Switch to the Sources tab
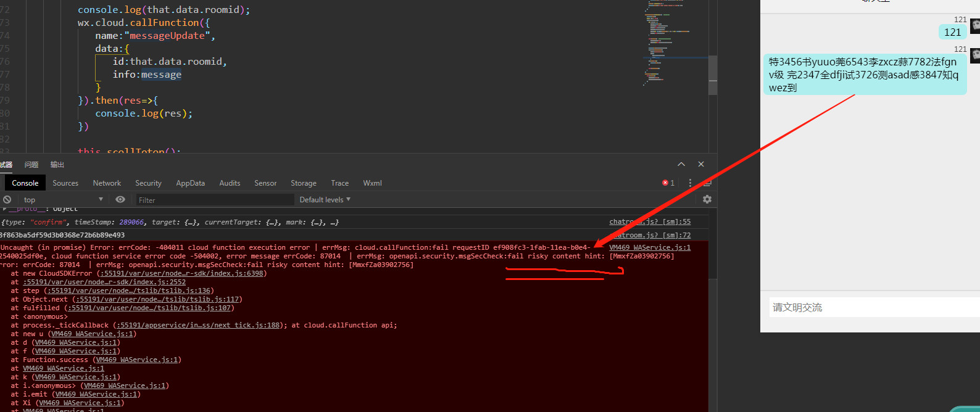Screen dimensions: 980x412 click(65, 183)
